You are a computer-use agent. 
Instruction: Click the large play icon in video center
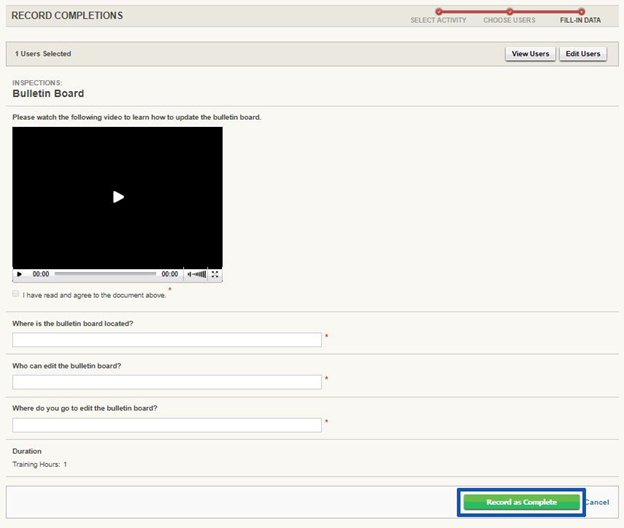point(118,197)
